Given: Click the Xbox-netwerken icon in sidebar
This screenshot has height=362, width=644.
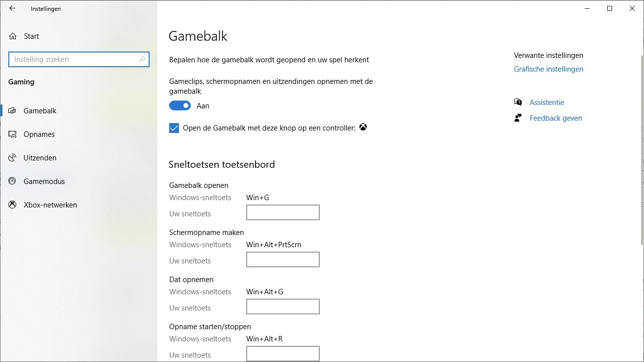Looking at the screenshot, I should [x=12, y=205].
